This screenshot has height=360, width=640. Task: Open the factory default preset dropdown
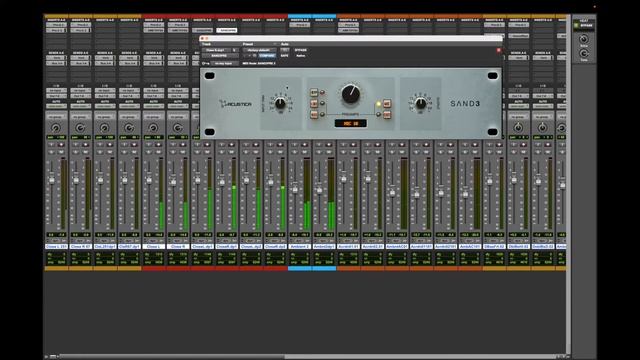pos(259,50)
